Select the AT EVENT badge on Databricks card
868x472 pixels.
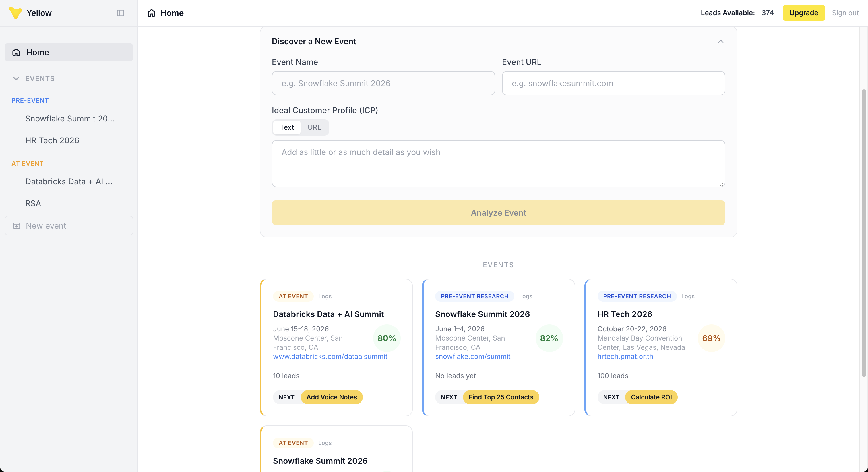click(292, 296)
